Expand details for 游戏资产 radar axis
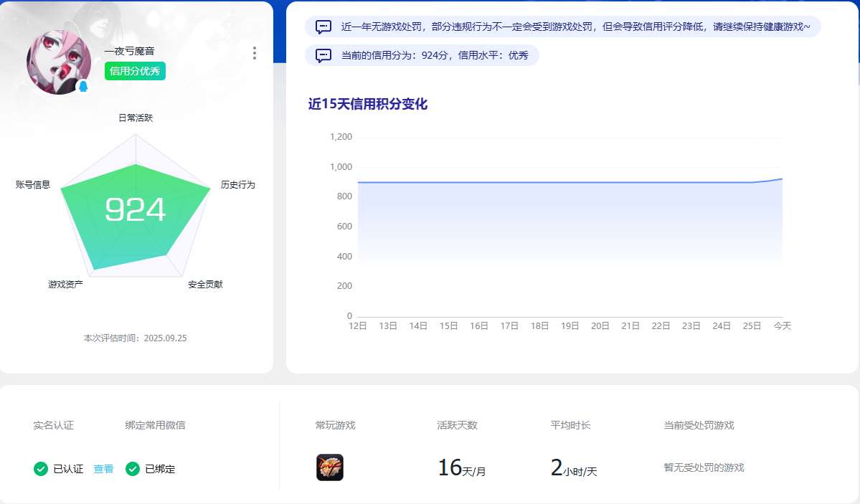Viewport: 860px width, 504px height. (x=64, y=284)
